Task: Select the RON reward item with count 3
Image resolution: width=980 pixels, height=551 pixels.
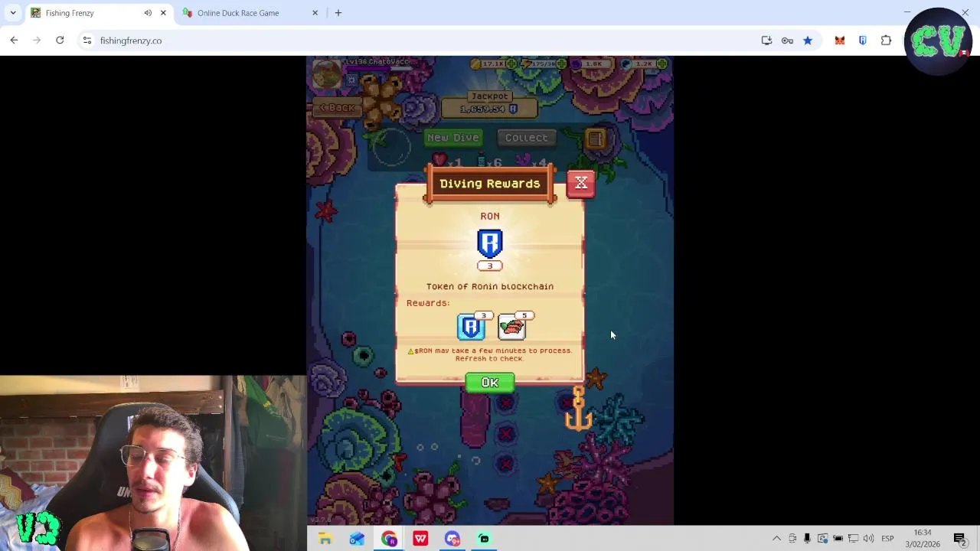Action: click(x=472, y=327)
